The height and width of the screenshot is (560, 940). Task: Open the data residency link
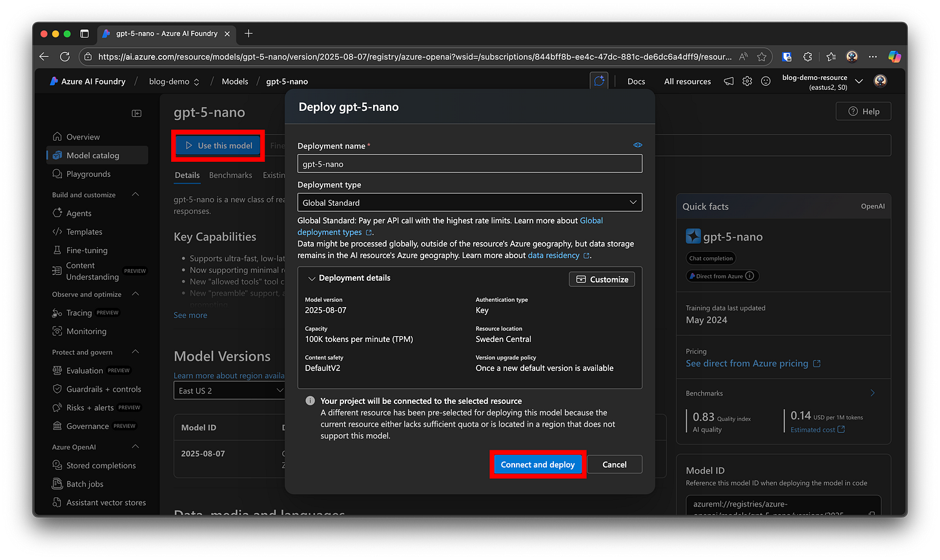[x=558, y=255]
